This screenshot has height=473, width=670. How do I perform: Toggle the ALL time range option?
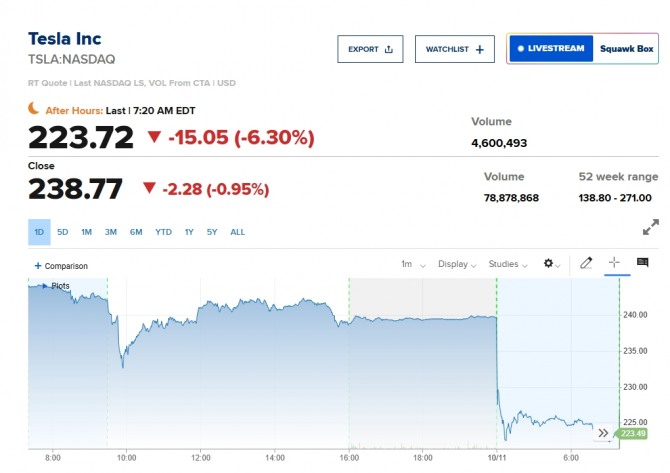(x=238, y=232)
